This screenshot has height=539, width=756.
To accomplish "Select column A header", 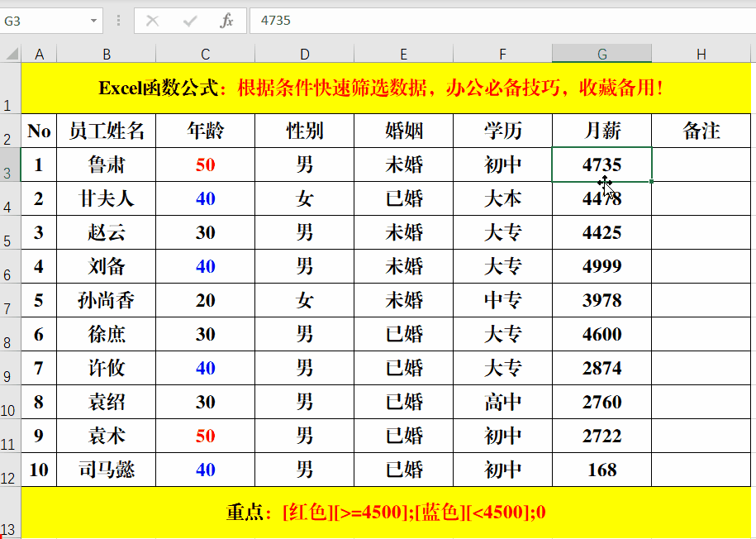I will pyautogui.click(x=39, y=54).
